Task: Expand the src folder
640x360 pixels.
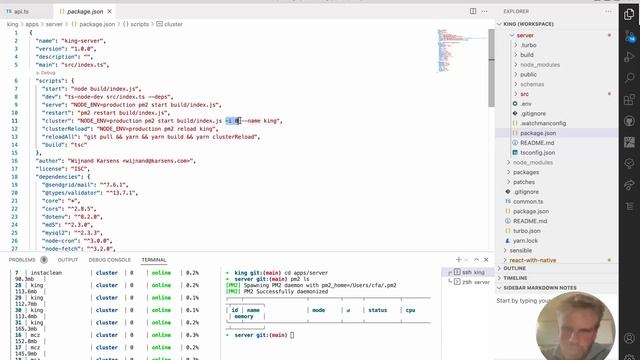Action: [x=524, y=94]
